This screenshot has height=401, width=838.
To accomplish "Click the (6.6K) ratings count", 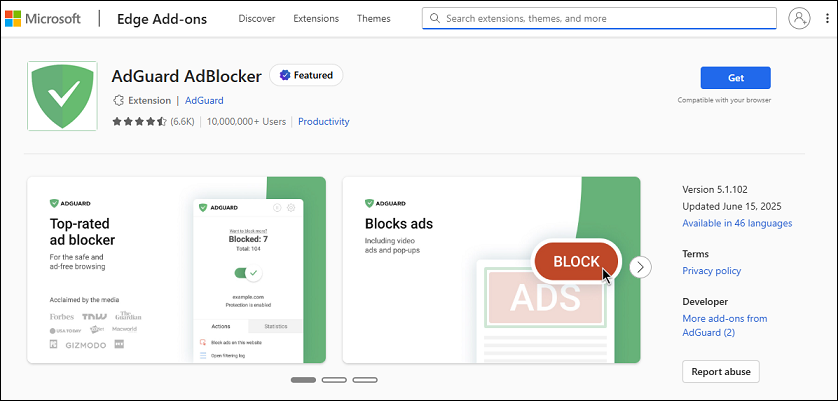I will click(182, 121).
